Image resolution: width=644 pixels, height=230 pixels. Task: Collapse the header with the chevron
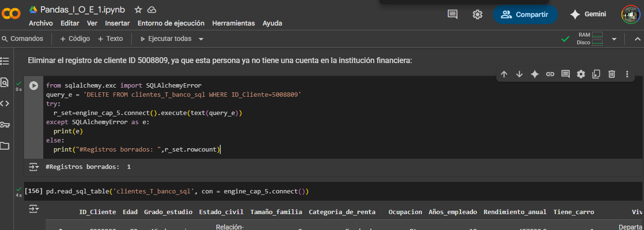click(x=637, y=39)
